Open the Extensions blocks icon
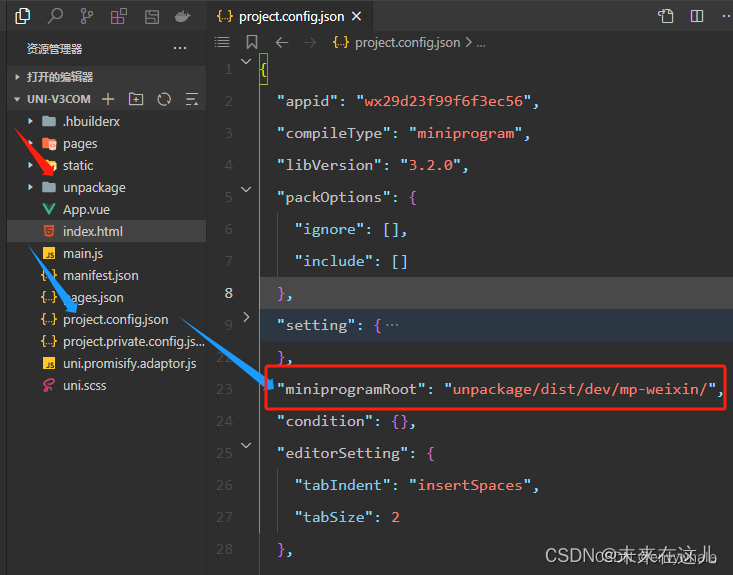733x575 pixels. pyautogui.click(x=119, y=17)
